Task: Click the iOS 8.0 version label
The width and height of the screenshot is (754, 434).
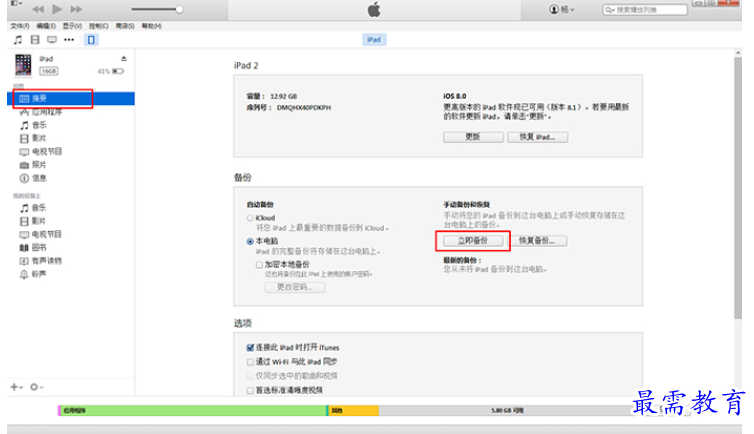Action: click(x=455, y=96)
